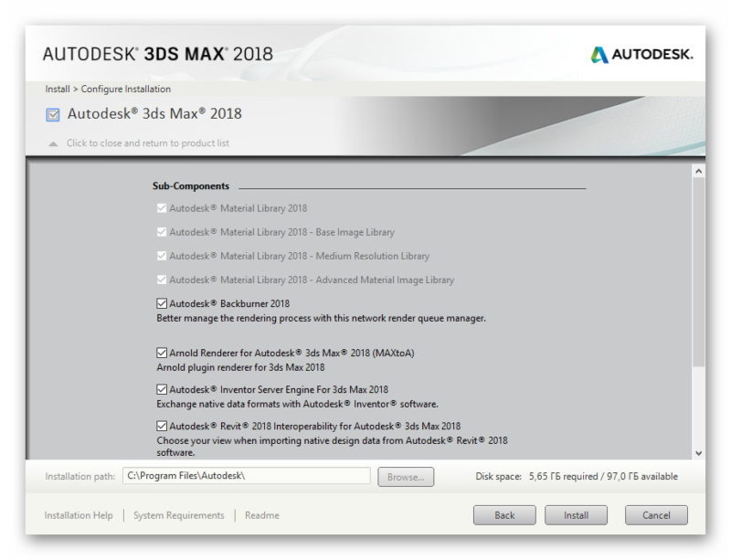Viewport: 731px width, 560px height.
Task: Click the 'Autodesk® 3ds Max® 2018' product title
Action: 154,114
